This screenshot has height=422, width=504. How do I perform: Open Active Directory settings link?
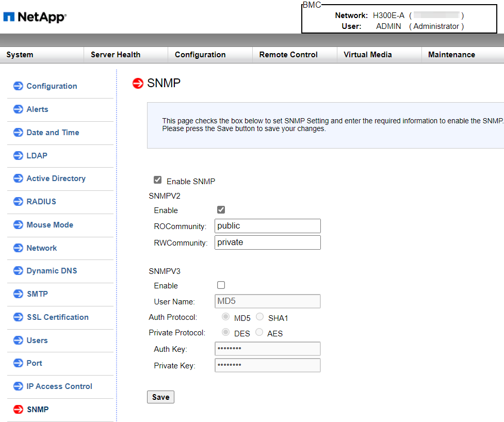tap(56, 178)
